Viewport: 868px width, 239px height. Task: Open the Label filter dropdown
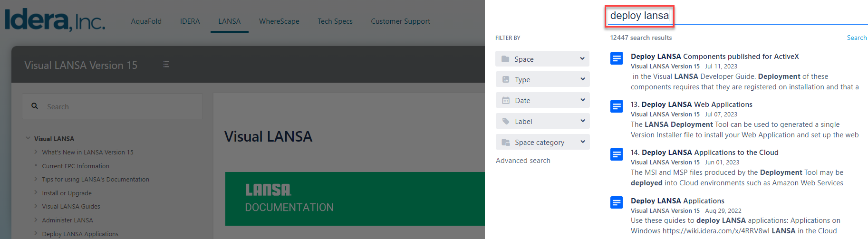542,121
